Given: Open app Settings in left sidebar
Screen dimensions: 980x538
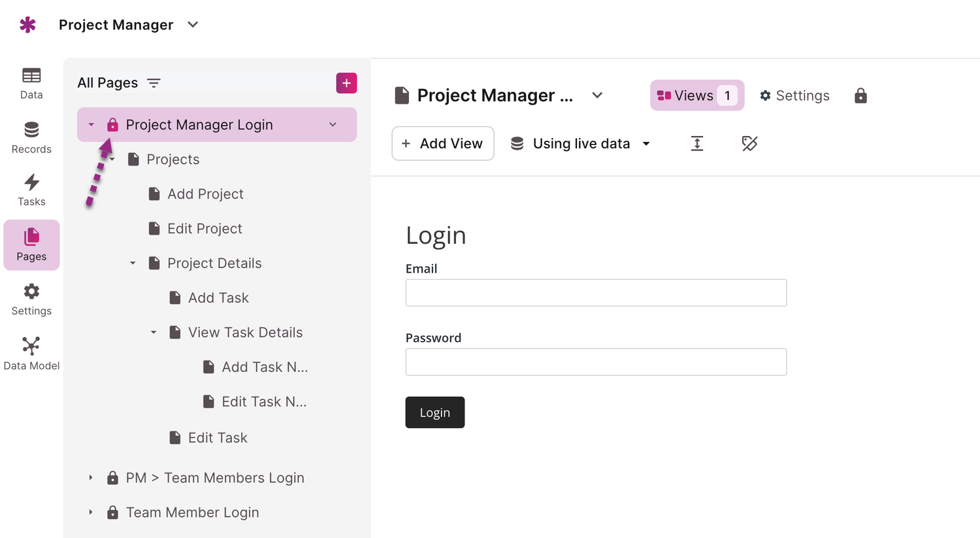Looking at the screenshot, I should 31,299.
